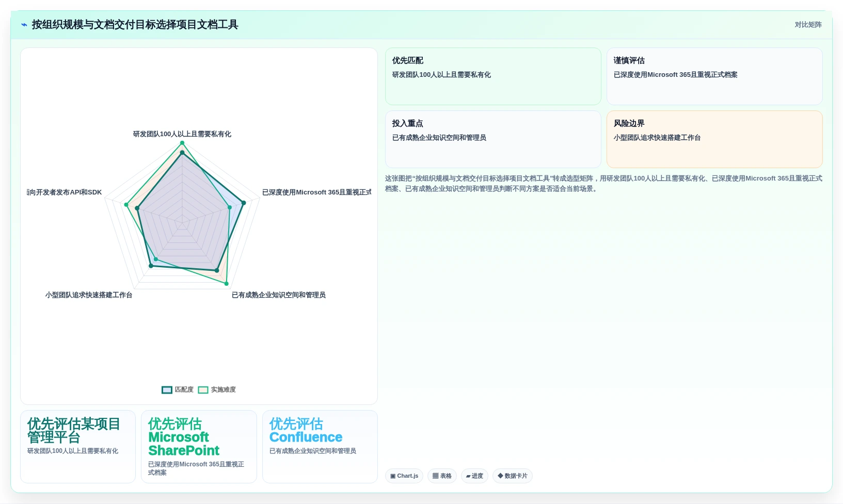Click radar axis label 研发团队100人以上且需要私有化
The height and width of the screenshot is (504, 843).
[182, 134]
